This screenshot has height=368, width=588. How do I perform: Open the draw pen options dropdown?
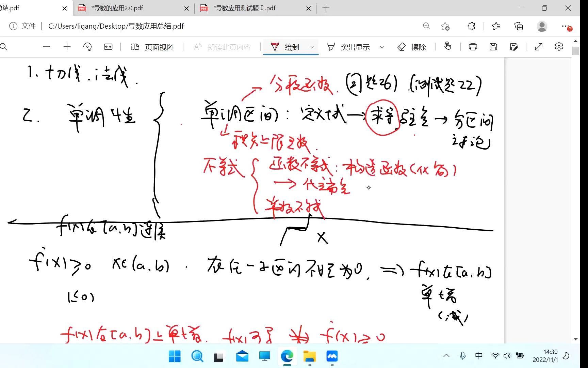[x=311, y=47]
